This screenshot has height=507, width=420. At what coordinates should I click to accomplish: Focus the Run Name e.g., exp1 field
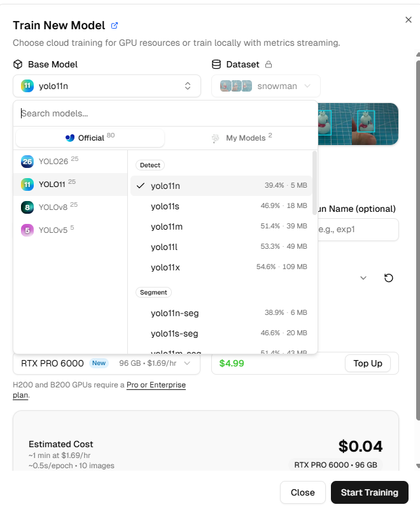click(x=358, y=230)
